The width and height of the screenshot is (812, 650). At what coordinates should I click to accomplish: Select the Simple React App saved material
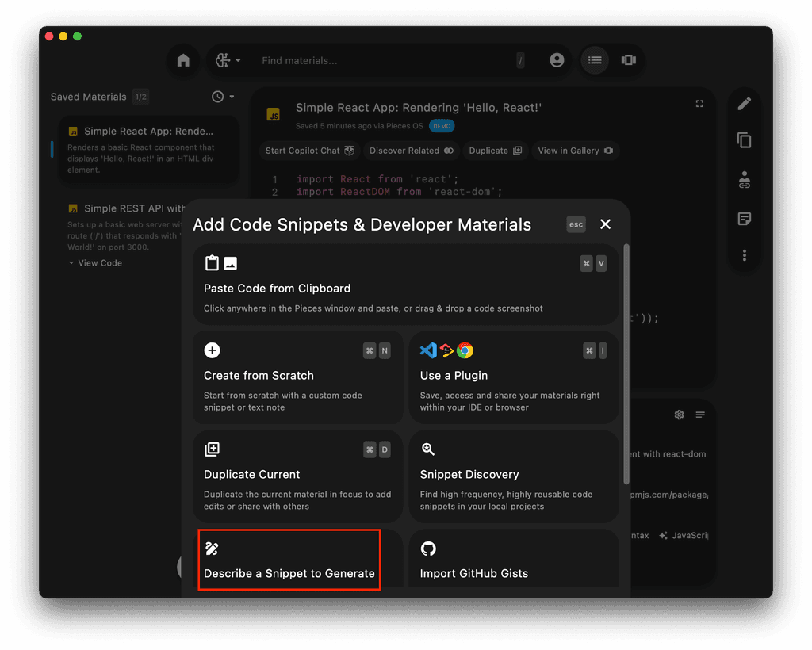(148, 150)
